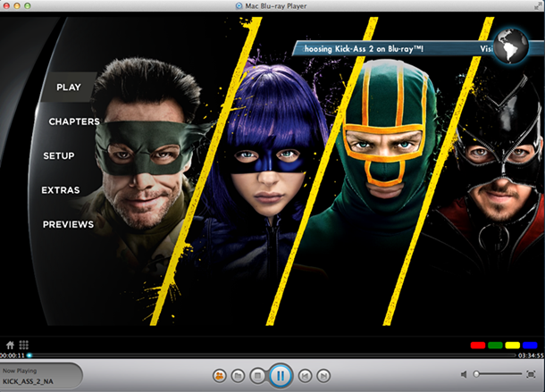The image size is (545, 392).
Task: Skip to the next chapter
Action: coord(323,376)
